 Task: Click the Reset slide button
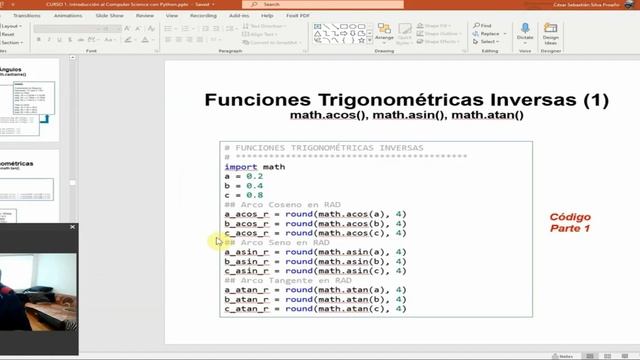[x=7, y=34]
